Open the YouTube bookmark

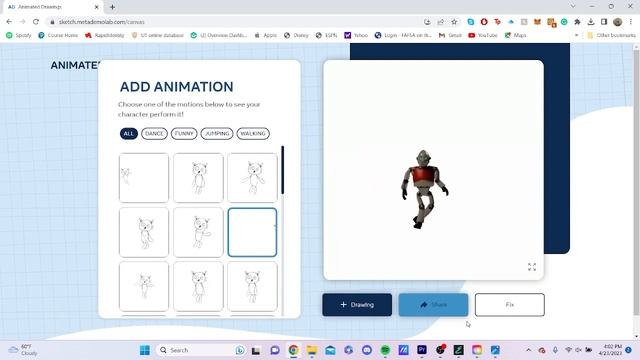482,36
